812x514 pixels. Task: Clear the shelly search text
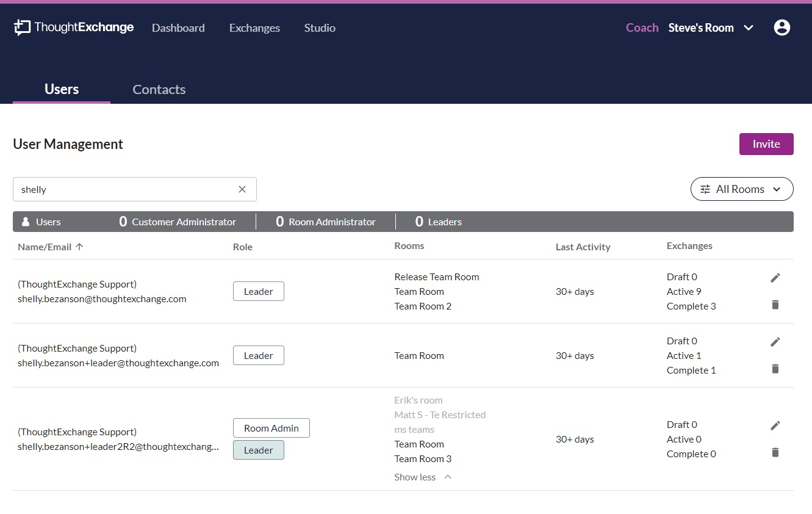pyautogui.click(x=242, y=189)
